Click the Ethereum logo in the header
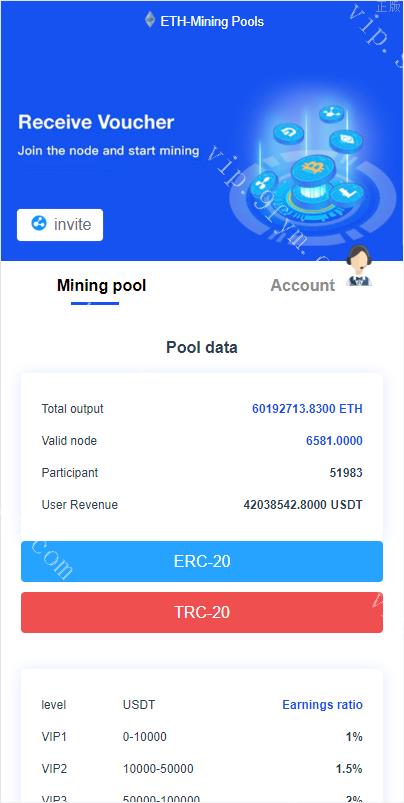Image resolution: width=404 pixels, height=803 pixels. (x=150, y=20)
